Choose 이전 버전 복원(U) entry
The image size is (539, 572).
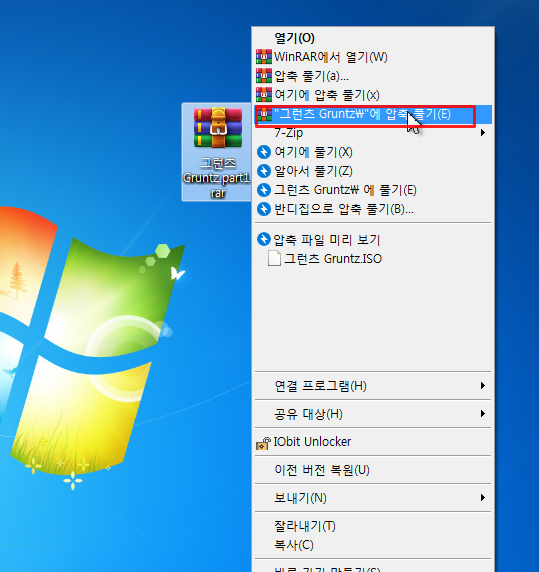coord(373,470)
